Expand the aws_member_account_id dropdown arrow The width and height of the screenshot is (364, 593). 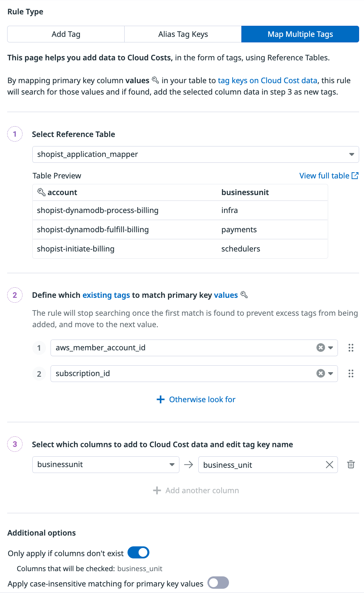click(331, 348)
